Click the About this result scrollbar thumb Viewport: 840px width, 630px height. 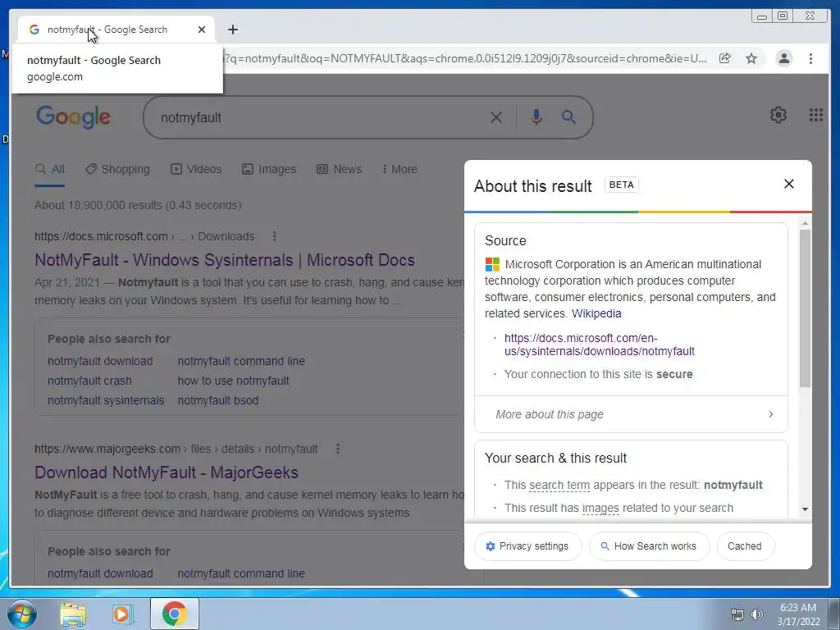click(805, 308)
